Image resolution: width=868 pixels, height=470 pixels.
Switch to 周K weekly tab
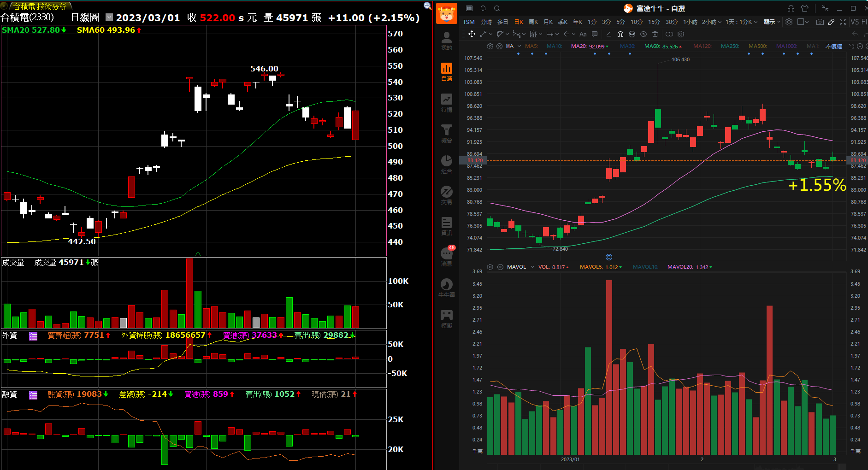click(533, 22)
